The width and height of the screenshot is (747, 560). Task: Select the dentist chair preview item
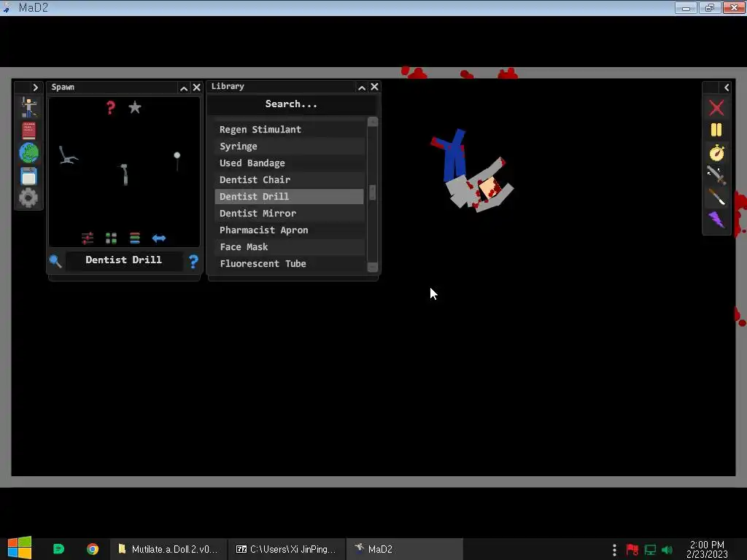[68, 155]
